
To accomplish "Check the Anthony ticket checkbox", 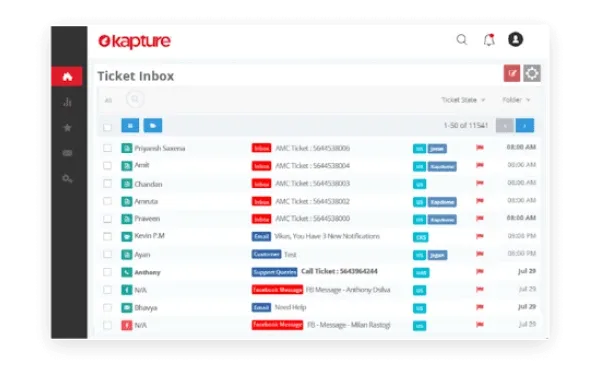I will 108,272.
